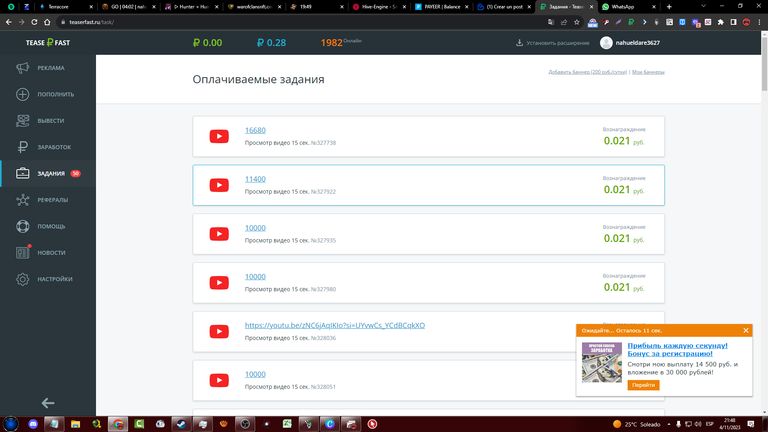Bookmark this page with star icon
768x432 pixels.
576,22
